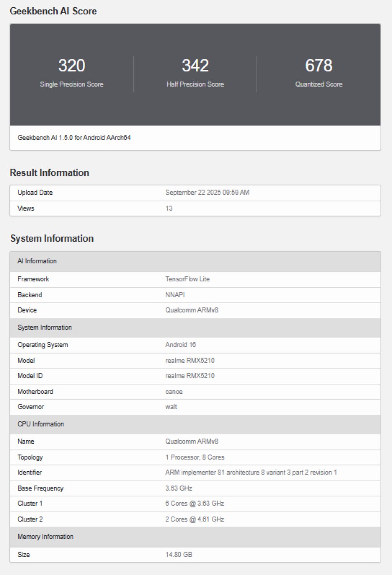Click the Views count 13
Screen dimensions: 392x575
pyautogui.click(x=169, y=208)
